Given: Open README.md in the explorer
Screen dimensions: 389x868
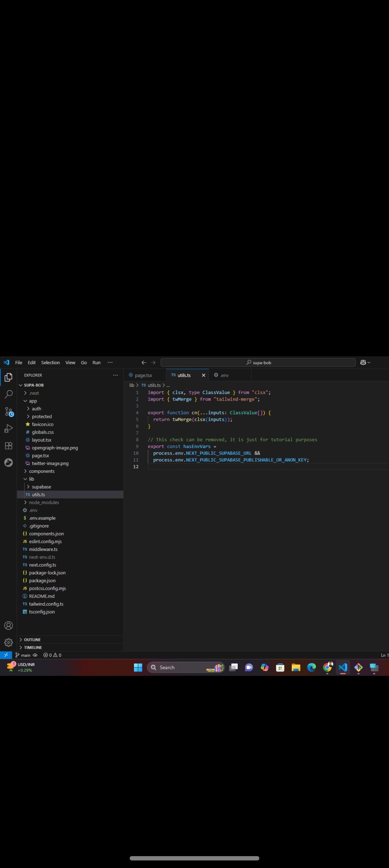Looking at the screenshot, I should coord(42,596).
